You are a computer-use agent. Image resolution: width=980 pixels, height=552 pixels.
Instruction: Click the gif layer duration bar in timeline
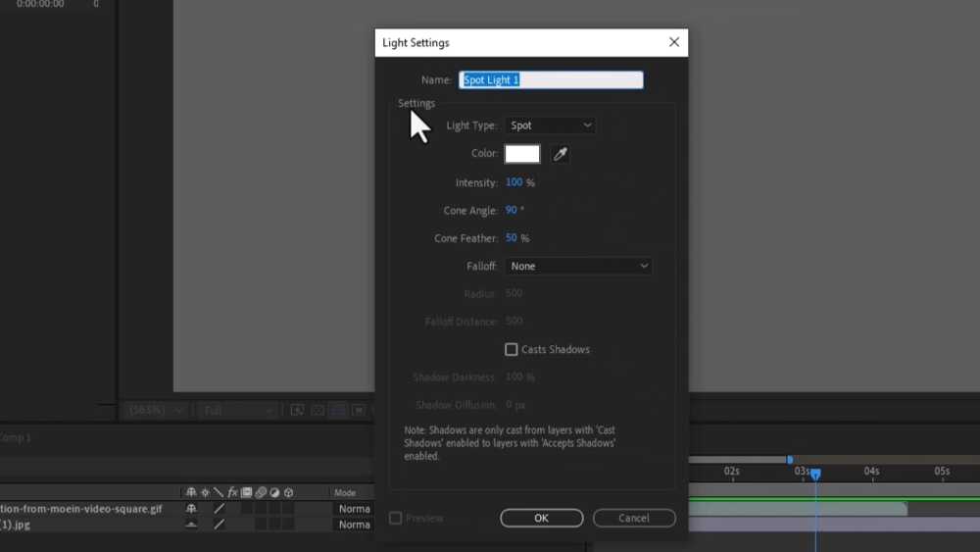[798, 509]
